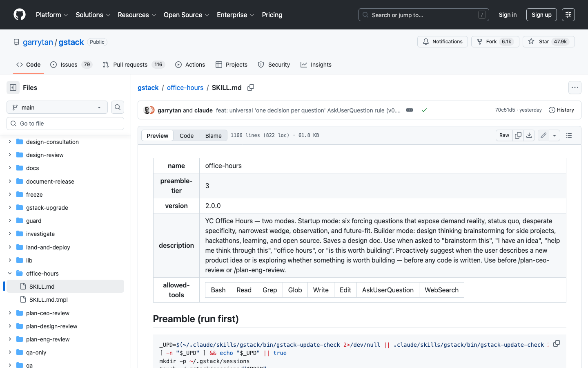
Task: Edit this file with pencil icon
Action: (543, 135)
